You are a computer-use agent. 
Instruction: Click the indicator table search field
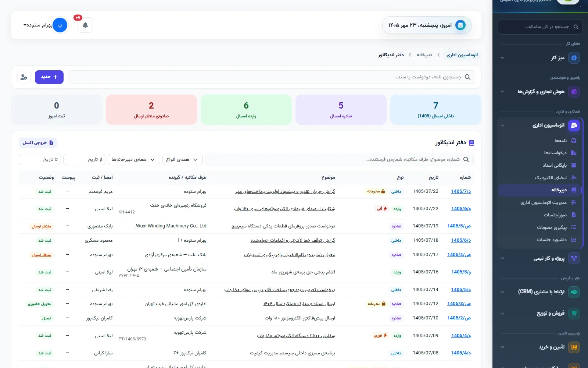pyautogui.click(x=339, y=159)
